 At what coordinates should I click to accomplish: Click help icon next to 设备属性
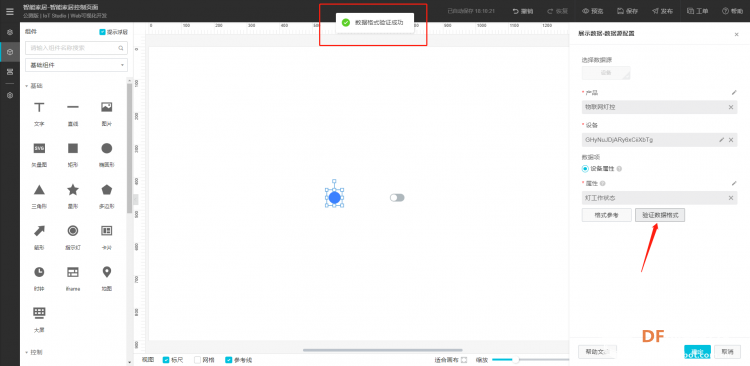tap(619, 169)
